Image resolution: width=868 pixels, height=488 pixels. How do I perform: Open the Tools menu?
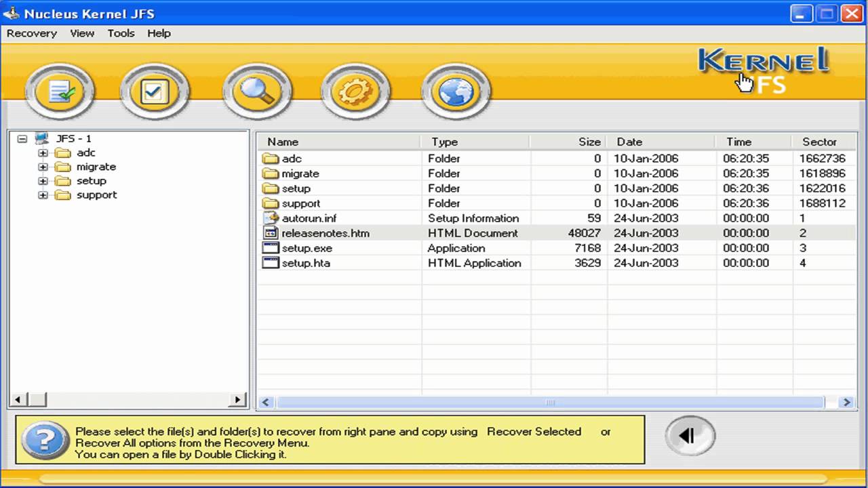pyautogui.click(x=121, y=33)
